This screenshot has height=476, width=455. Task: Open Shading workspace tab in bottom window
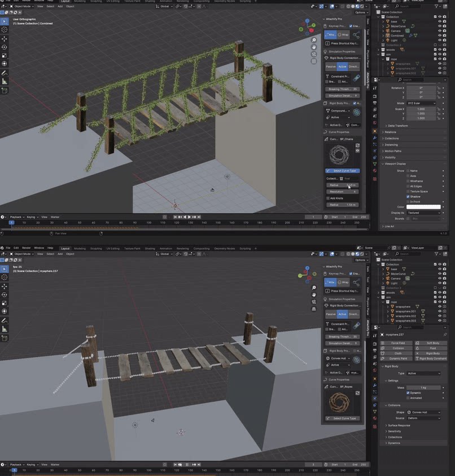[x=150, y=248]
